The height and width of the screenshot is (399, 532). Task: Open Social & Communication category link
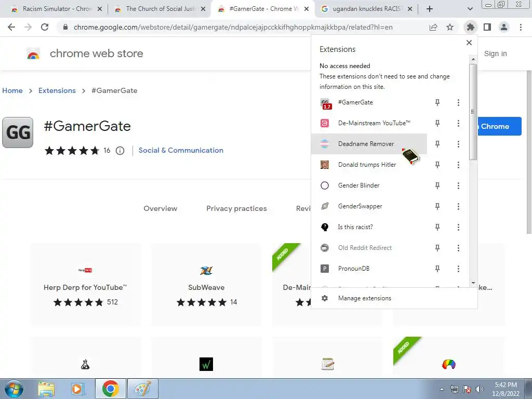click(181, 150)
